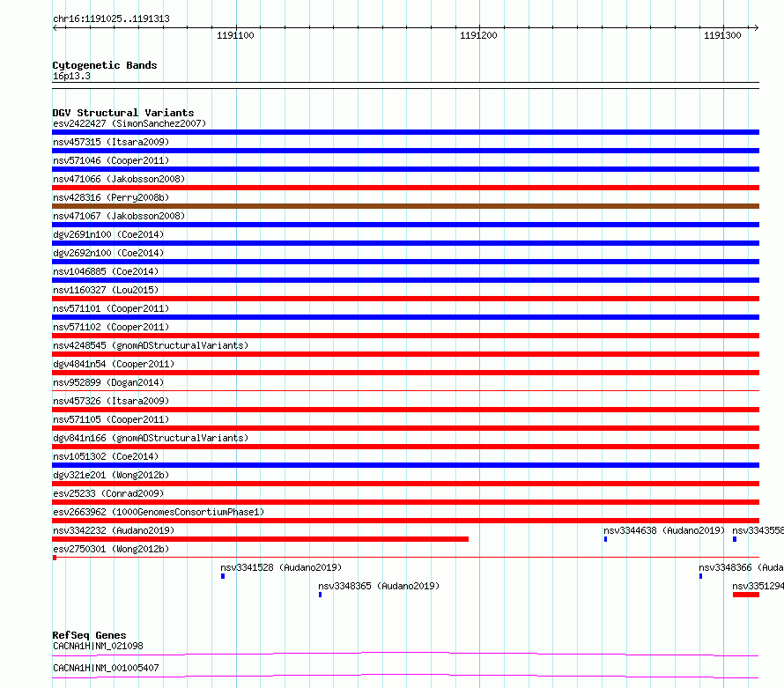Select esv2750301 (Wong2012b) label
784x688 pixels.
pos(111,549)
